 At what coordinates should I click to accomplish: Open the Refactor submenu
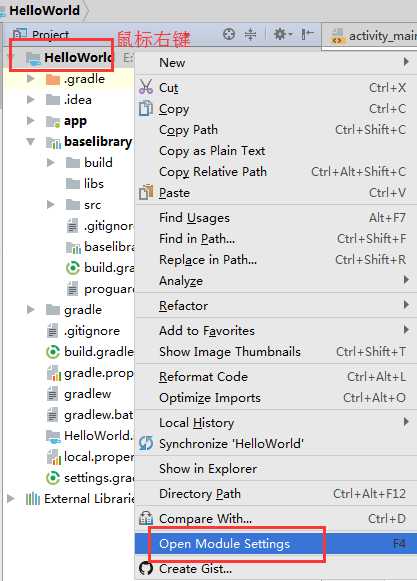pos(276,306)
